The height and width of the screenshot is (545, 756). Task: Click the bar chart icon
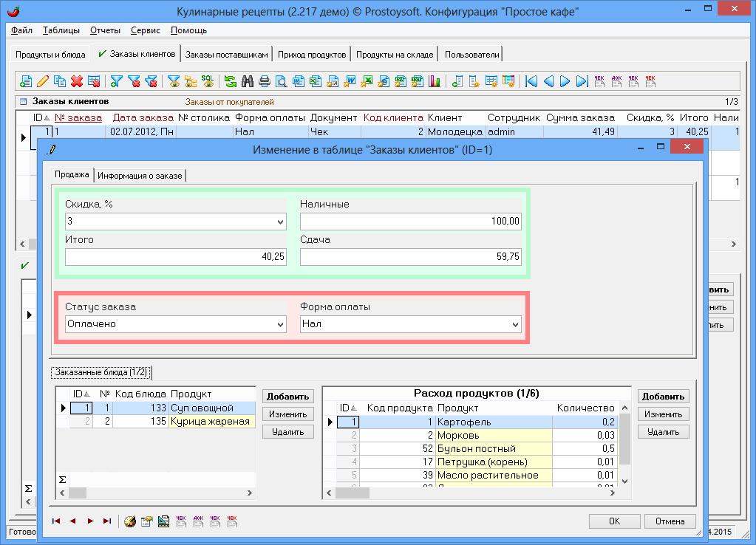click(435, 81)
